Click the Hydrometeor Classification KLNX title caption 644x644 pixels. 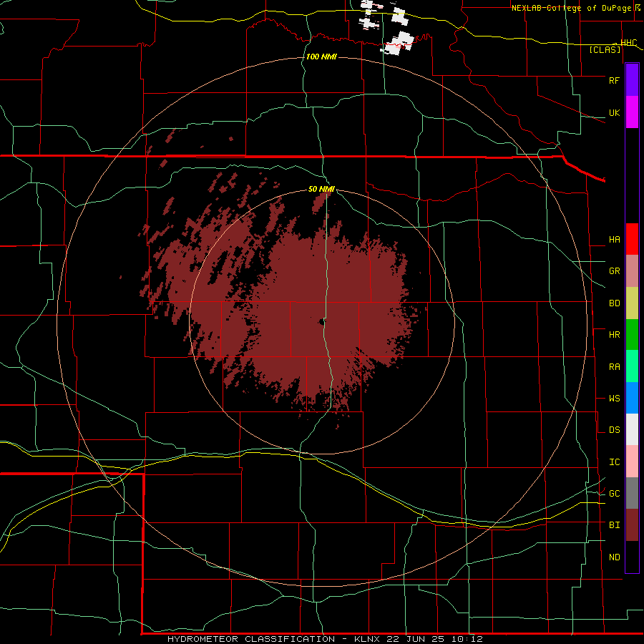[x=325, y=639]
